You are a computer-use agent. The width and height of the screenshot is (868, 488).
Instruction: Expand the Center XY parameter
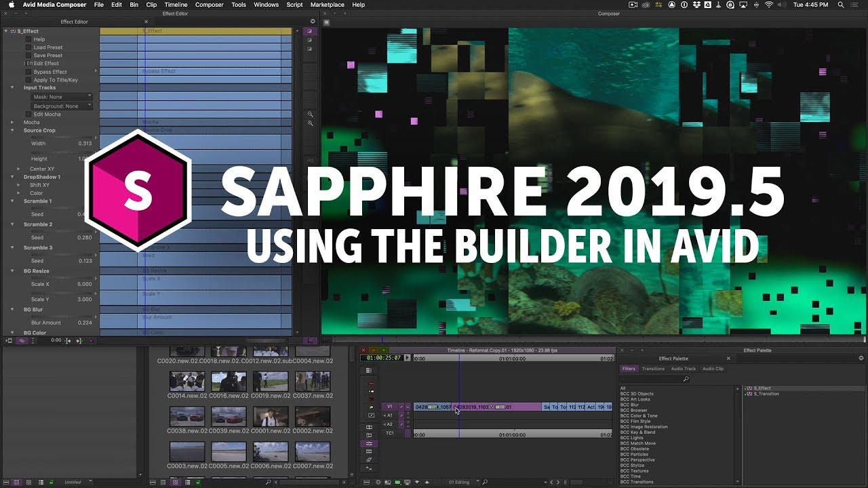[x=19, y=169]
